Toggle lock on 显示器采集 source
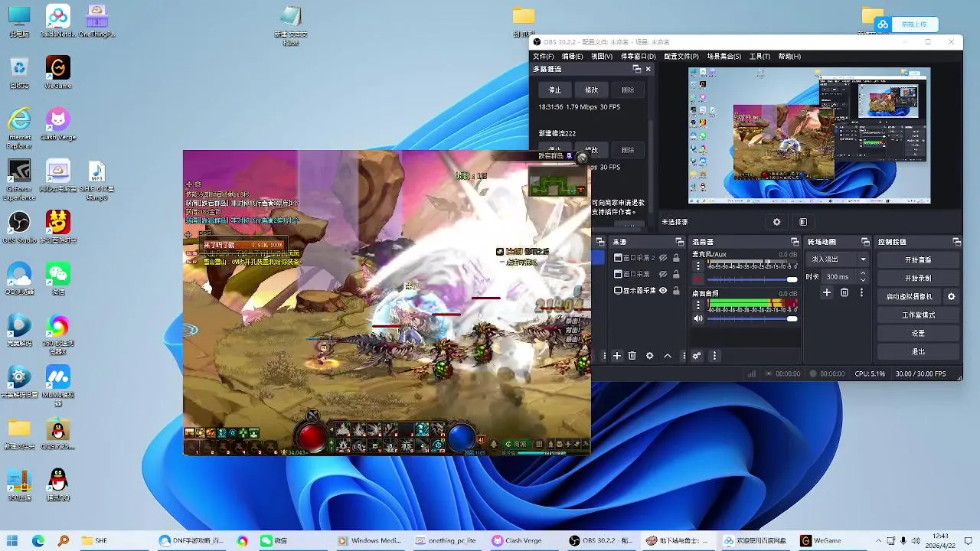The height and width of the screenshot is (551, 980). click(x=676, y=291)
